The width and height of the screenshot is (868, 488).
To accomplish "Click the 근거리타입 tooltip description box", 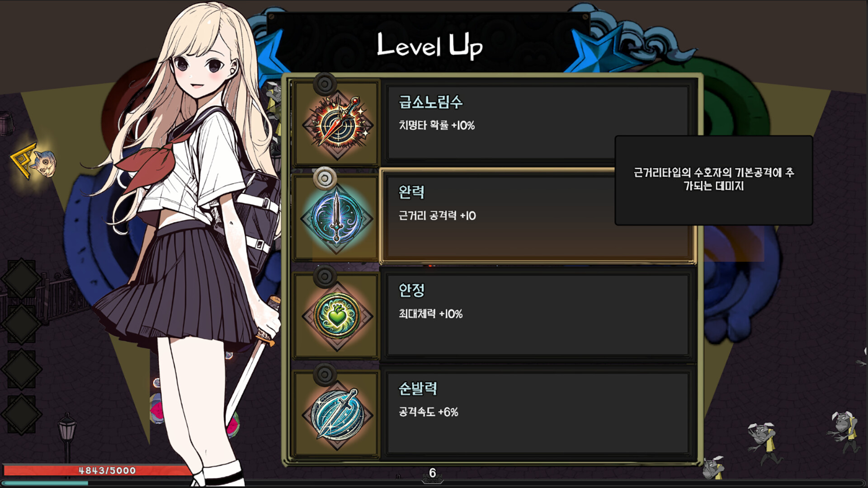I will [714, 180].
